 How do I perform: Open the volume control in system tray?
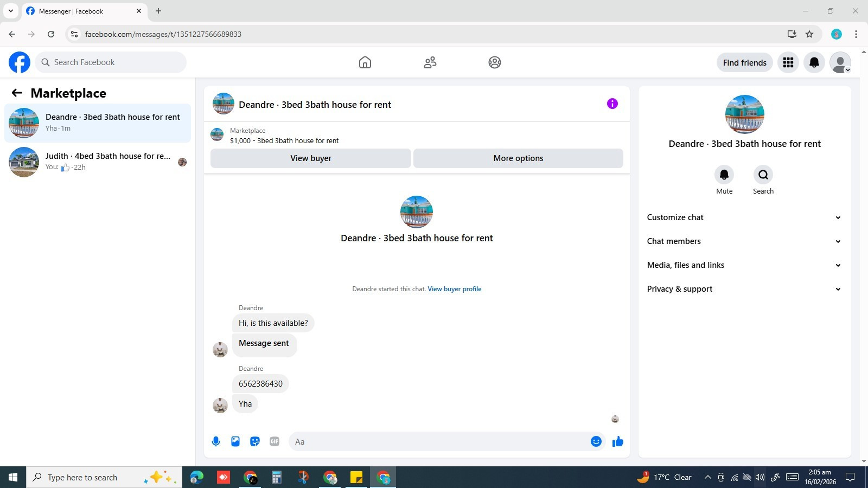point(760,477)
